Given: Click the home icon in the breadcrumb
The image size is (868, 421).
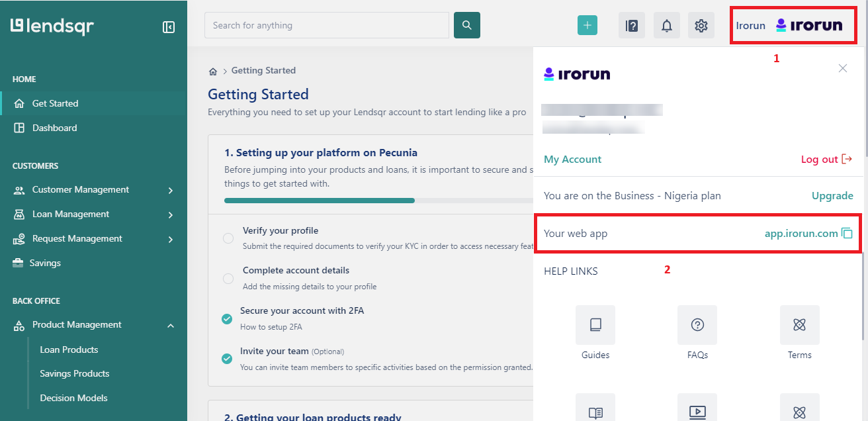Looking at the screenshot, I should coord(213,71).
